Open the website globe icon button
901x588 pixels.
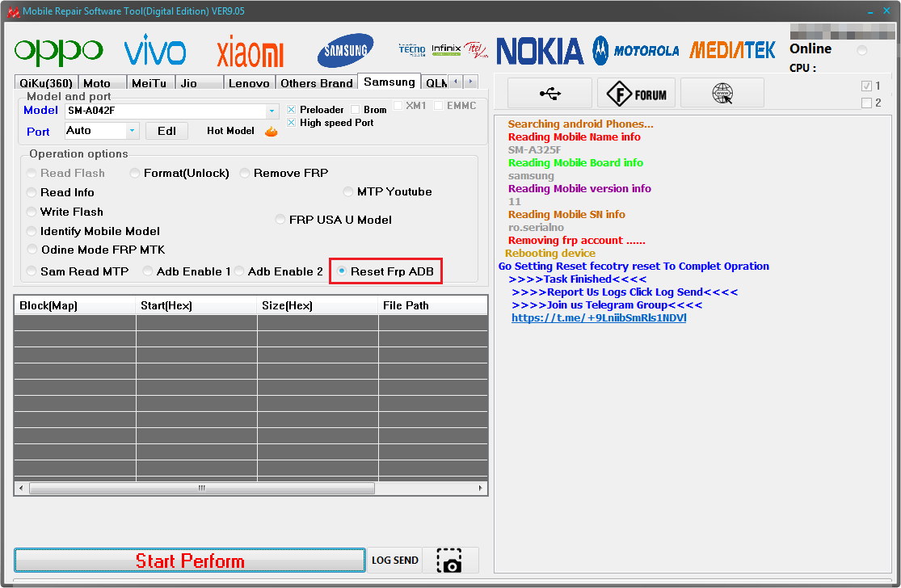coord(722,93)
